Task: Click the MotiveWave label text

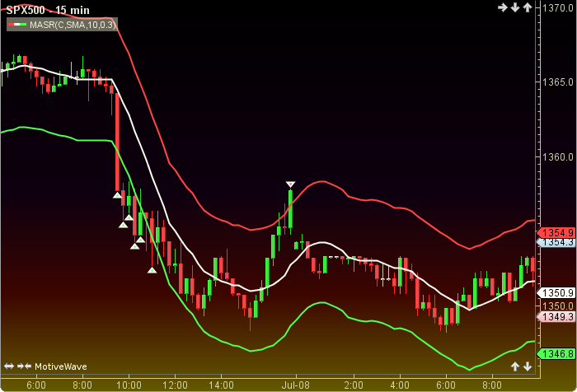Action: [61, 366]
